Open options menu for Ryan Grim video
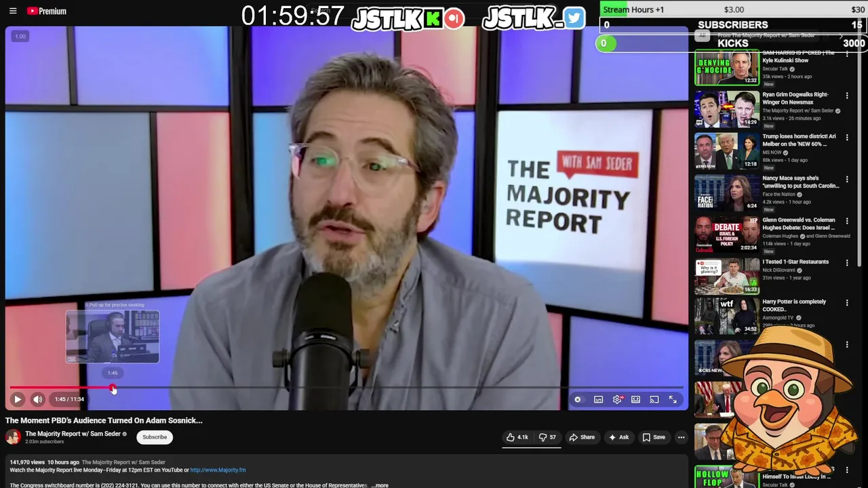 (x=847, y=96)
